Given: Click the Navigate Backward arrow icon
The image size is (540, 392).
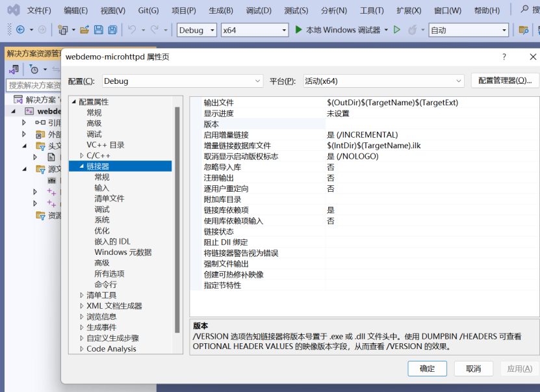Looking at the screenshot, I should 20,30.
